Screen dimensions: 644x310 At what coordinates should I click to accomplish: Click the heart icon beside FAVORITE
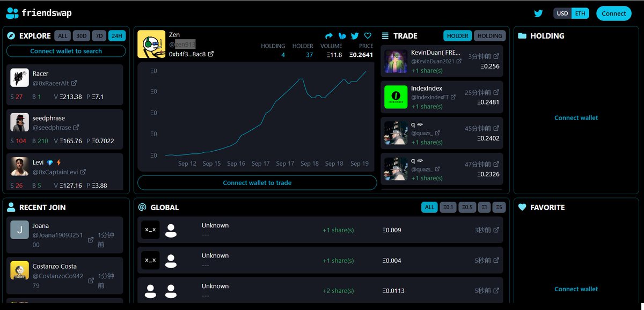pos(522,208)
